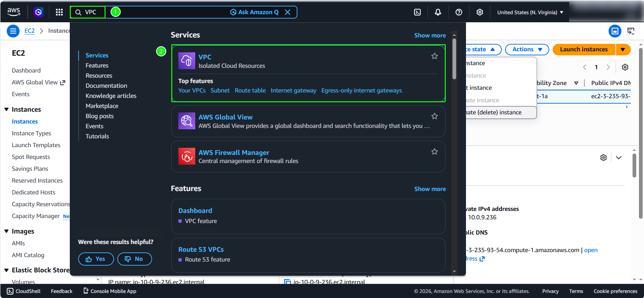
Task: Select the Documentation search category
Action: point(106,86)
